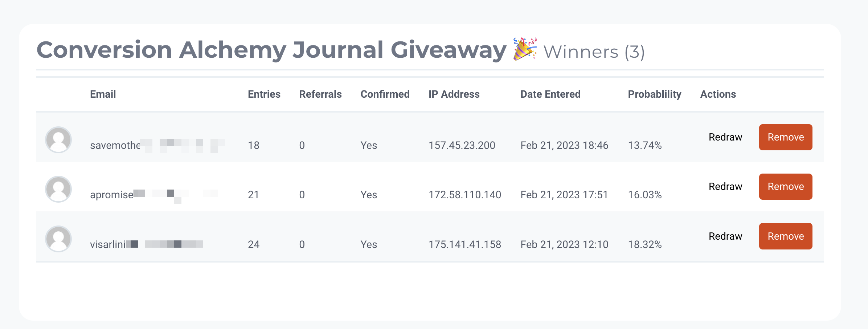Redraw the winner with 24 entries
The image size is (868, 329).
725,236
